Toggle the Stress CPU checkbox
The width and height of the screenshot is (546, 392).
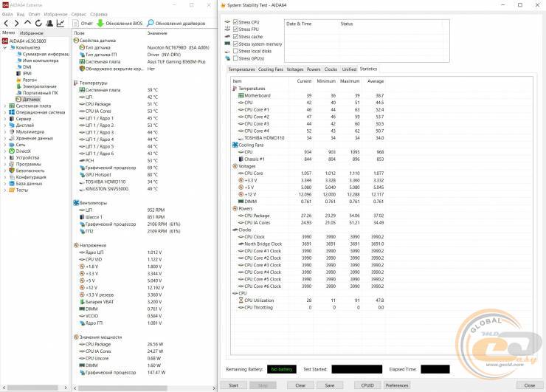(x=235, y=22)
